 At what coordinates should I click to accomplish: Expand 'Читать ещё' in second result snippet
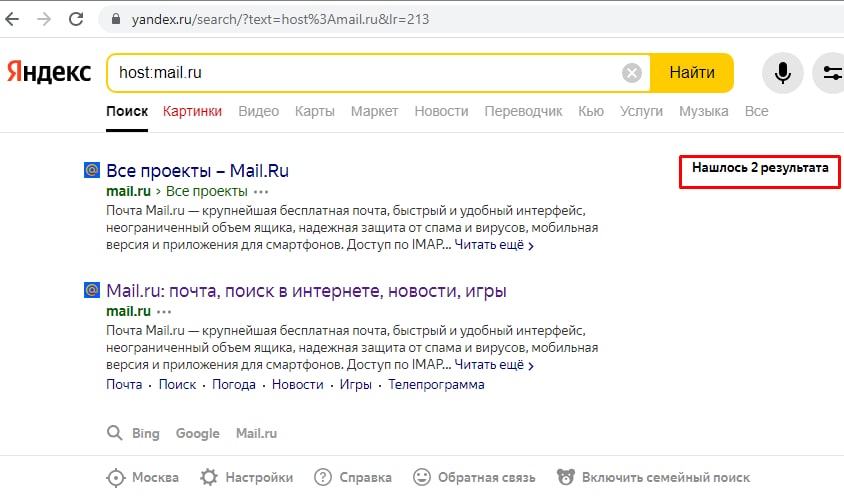[494, 365]
